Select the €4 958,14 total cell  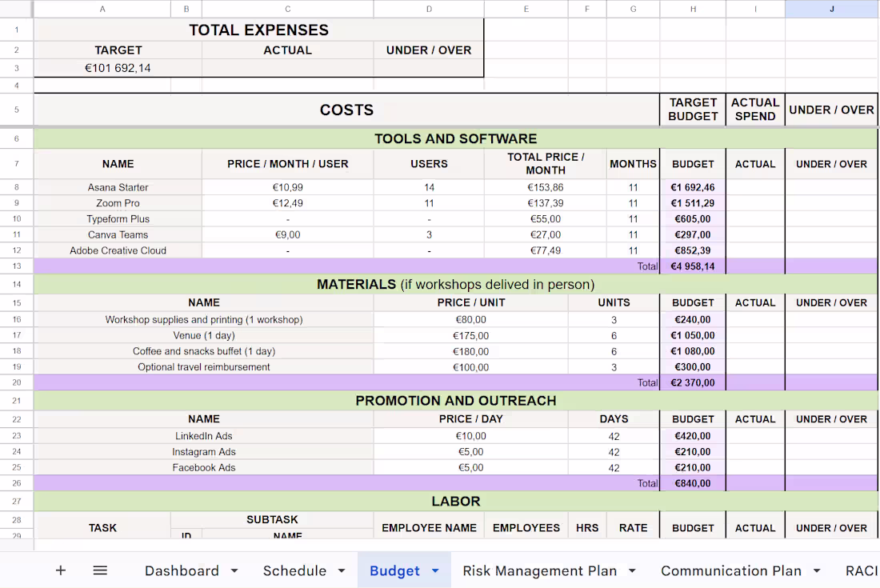pyautogui.click(x=693, y=266)
